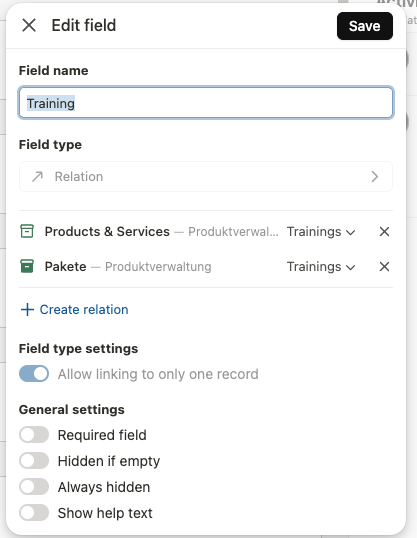
Task: Remove the Products & Services relation
Action: (x=384, y=232)
